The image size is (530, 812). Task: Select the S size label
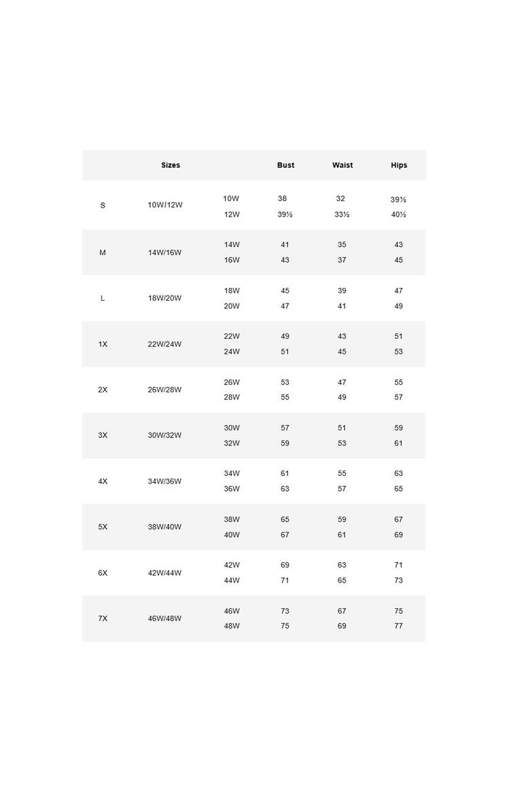[x=103, y=205]
